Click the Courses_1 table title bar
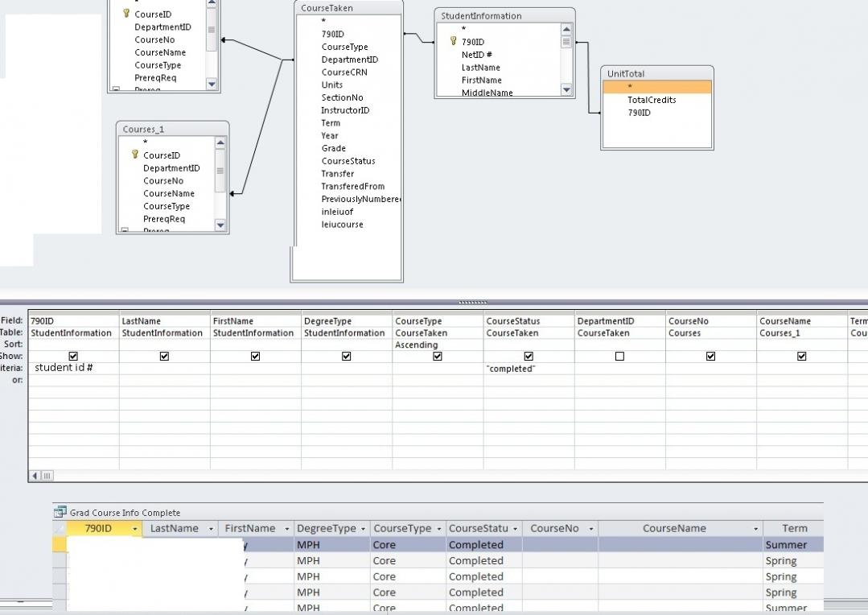The width and height of the screenshot is (868, 615). pos(172,129)
